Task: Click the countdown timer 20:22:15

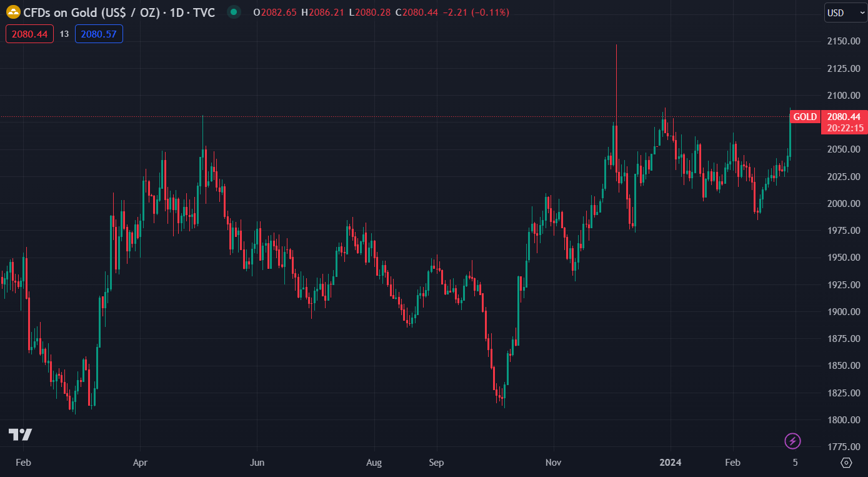Action: 845,128
